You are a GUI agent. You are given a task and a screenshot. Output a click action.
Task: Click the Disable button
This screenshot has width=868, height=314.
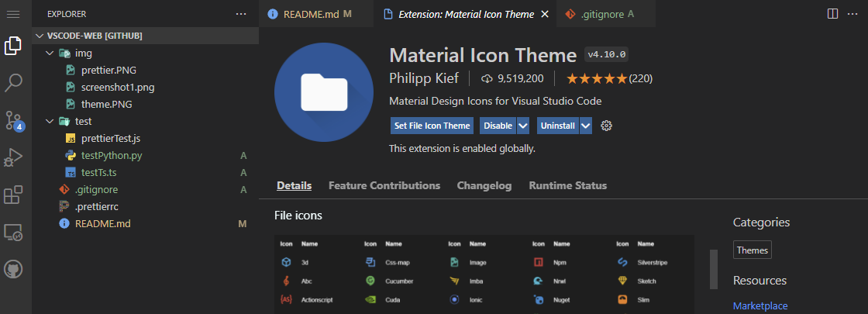[x=498, y=126]
